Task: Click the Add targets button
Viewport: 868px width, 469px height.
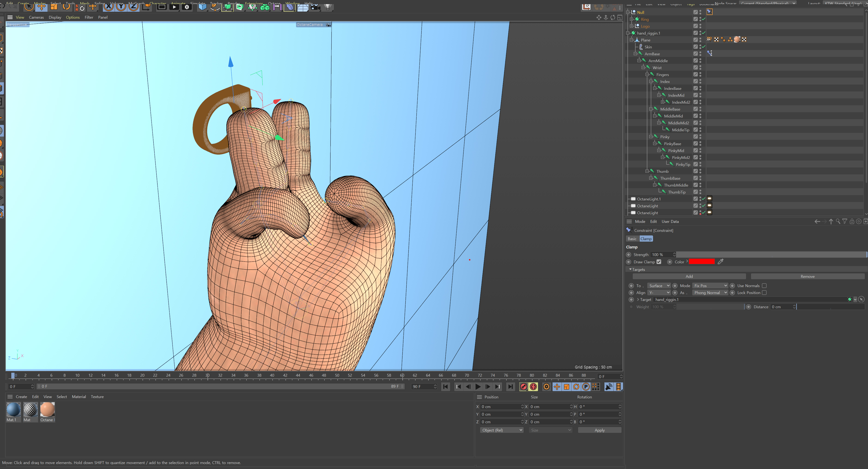Action: 689,276
